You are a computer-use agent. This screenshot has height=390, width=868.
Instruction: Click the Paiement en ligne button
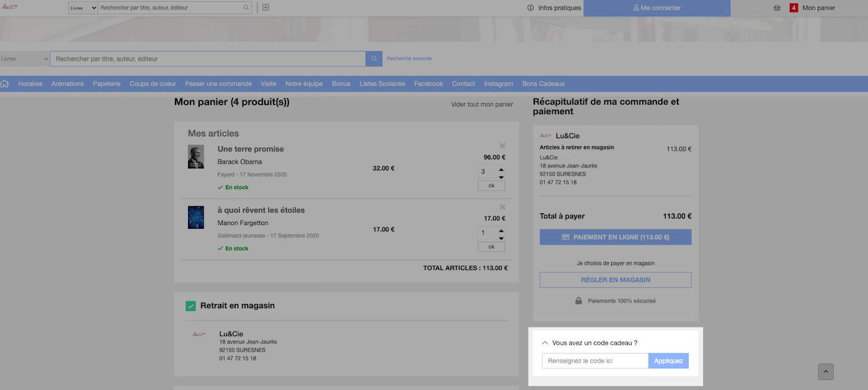[x=615, y=237]
